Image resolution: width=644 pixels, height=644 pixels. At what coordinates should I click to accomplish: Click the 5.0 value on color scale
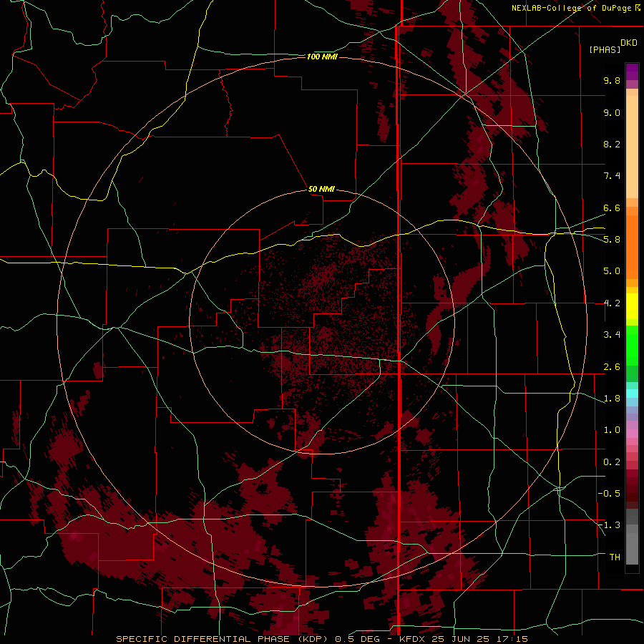click(x=612, y=271)
